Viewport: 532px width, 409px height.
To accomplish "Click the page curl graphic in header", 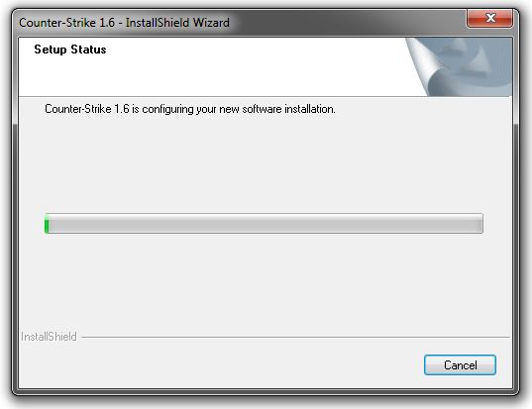I will pyautogui.click(x=460, y=66).
